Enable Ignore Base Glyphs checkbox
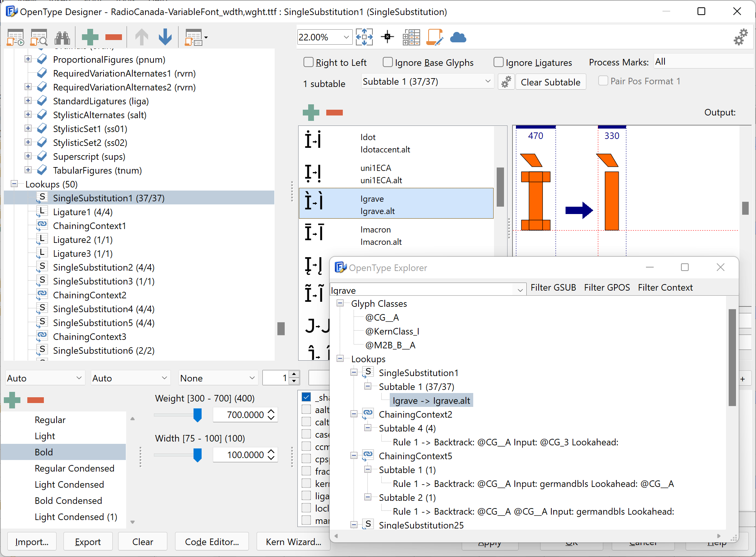Screen dimensions: 756x557 (388, 62)
